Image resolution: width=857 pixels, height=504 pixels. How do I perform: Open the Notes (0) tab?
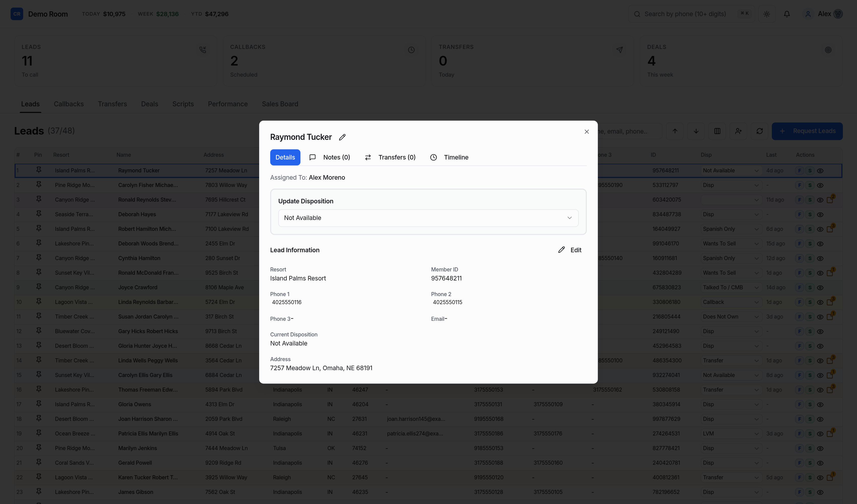click(329, 157)
